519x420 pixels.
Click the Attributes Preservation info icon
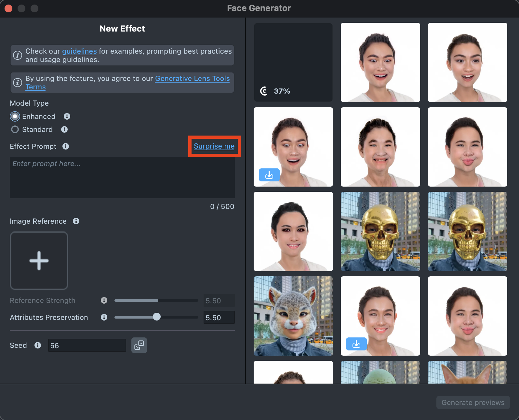click(x=104, y=317)
